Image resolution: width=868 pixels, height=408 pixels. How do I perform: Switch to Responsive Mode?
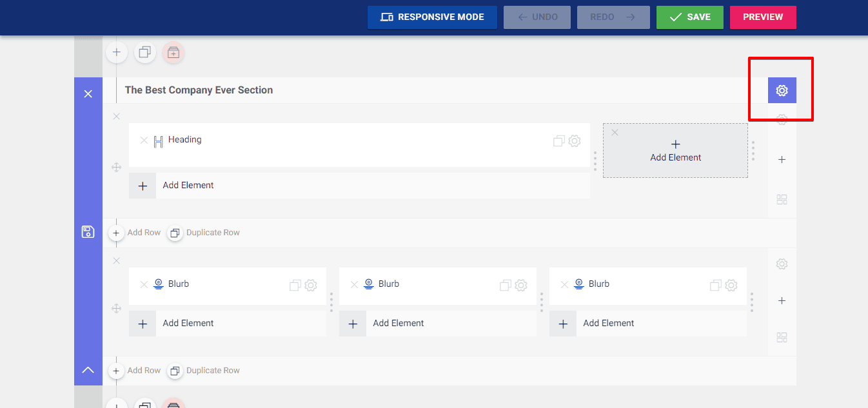[432, 17]
